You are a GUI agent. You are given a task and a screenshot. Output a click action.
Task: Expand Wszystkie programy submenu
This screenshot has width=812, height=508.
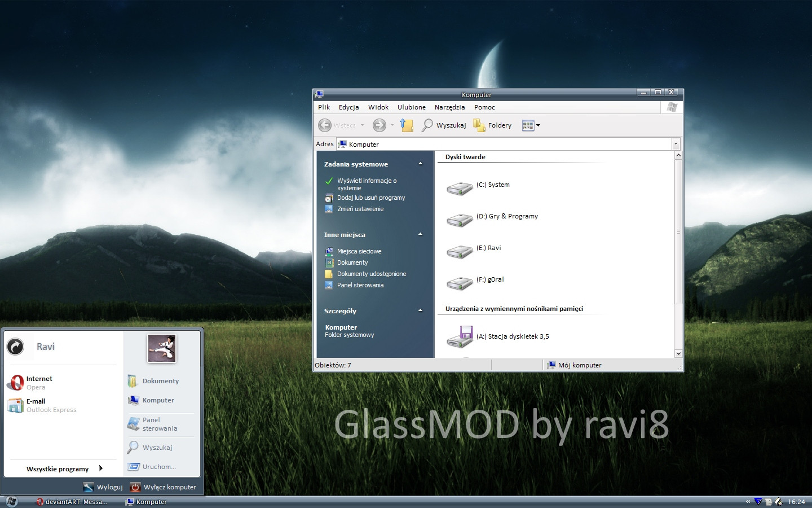tap(64, 468)
